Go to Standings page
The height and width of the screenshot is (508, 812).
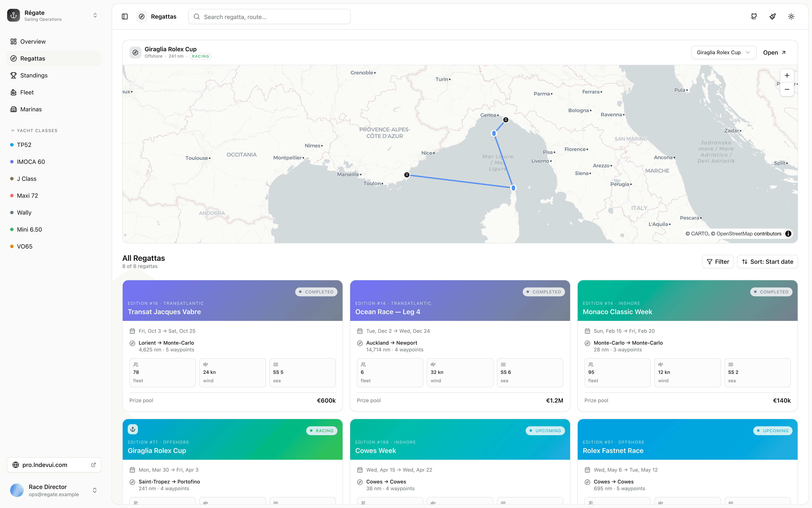point(54,75)
